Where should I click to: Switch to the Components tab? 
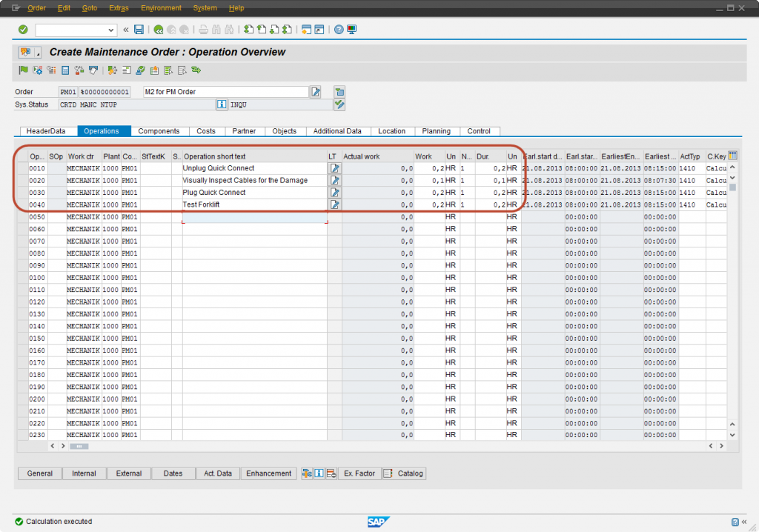point(159,131)
